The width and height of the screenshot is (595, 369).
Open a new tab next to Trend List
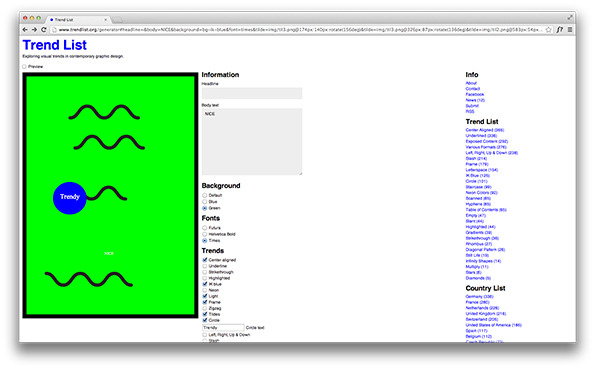[118, 19]
